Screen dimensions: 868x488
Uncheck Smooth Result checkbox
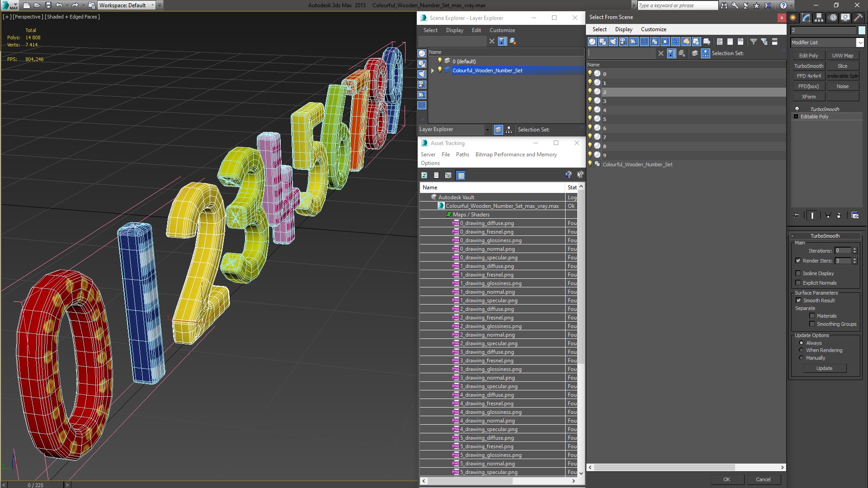[x=798, y=300]
